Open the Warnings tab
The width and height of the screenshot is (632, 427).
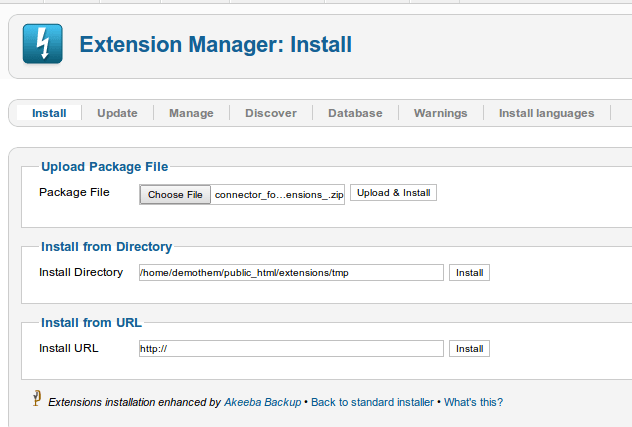pos(440,113)
